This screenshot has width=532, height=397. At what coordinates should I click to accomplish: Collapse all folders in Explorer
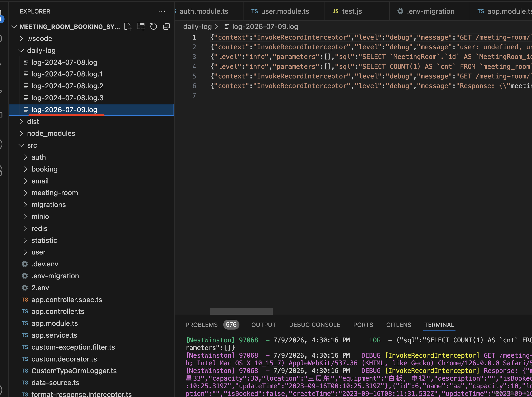click(167, 27)
